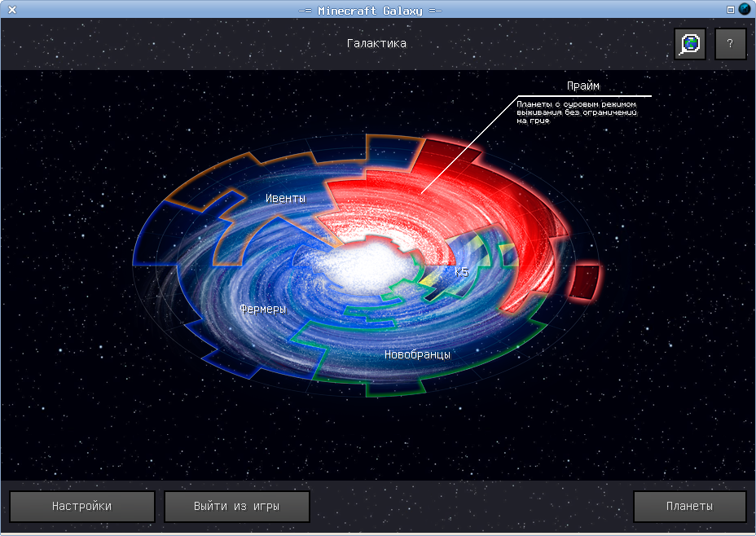Image resolution: width=756 pixels, height=536 pixels.
Task: Open help with the question mark button
Action: tap(731, 44)
